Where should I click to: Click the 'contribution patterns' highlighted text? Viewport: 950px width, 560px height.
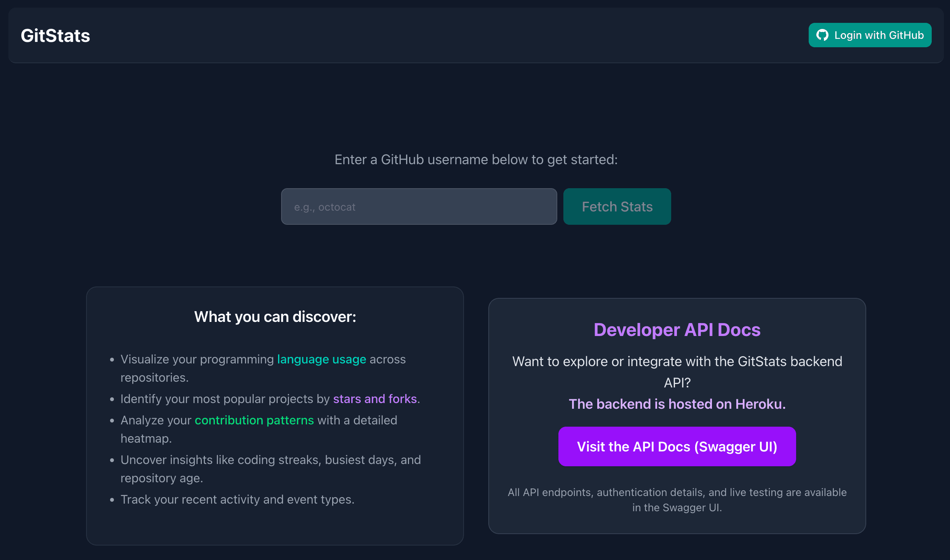point(254,420)
